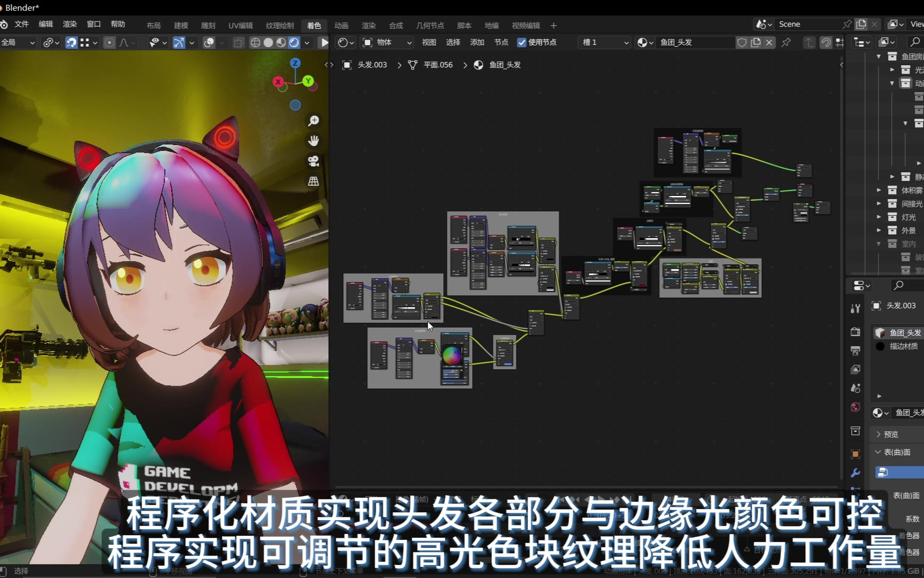Click the 鱼团_头发 material name field
This screenshot has width=924, height=578.
[695, 42]
